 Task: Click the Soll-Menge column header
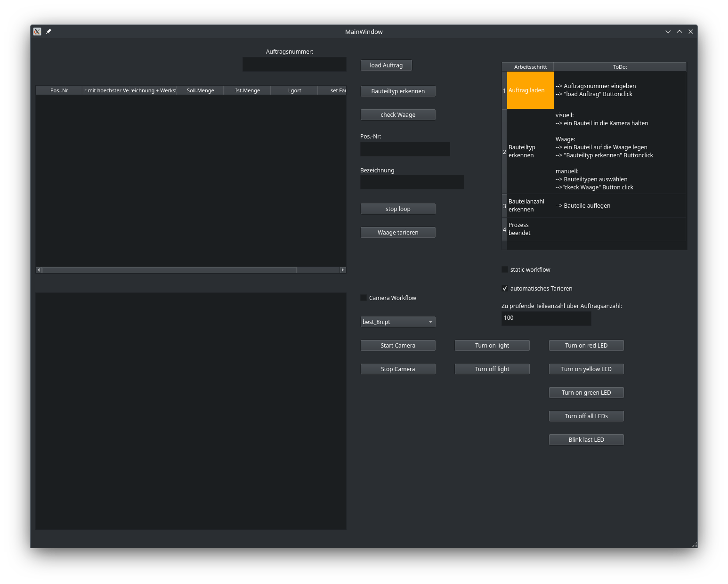coord(200,90)
